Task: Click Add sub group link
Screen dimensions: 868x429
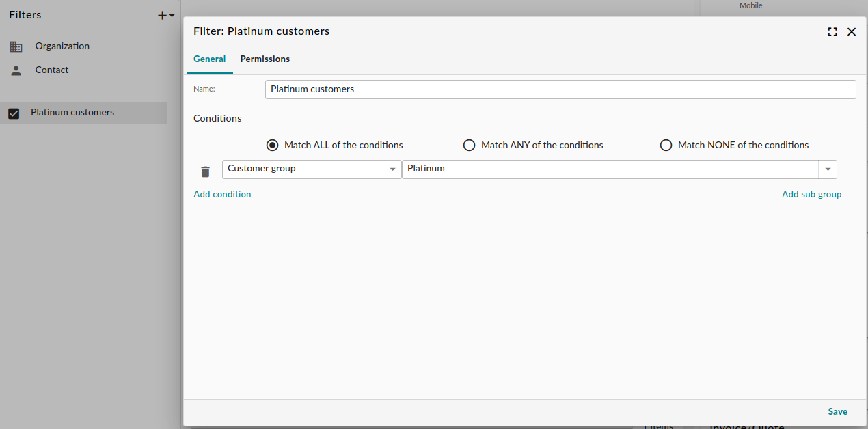Action: [x=811, y=195]
